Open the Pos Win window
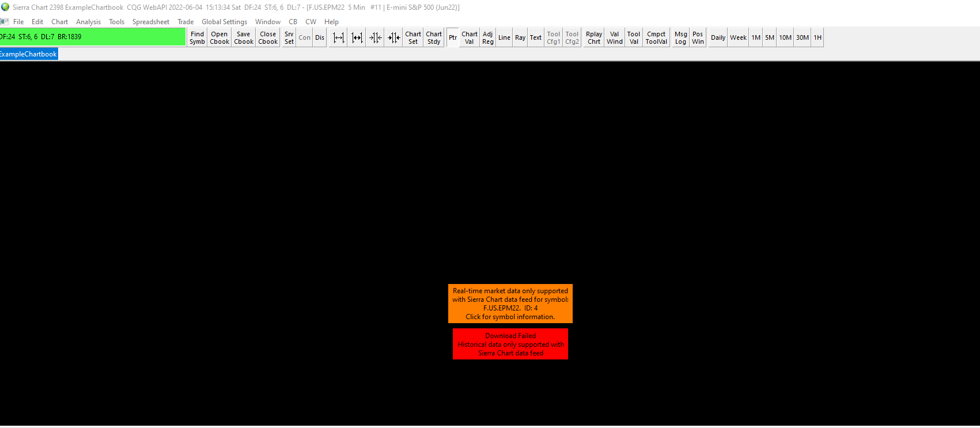This screenshot has height=428, width=980. [698, 37]
